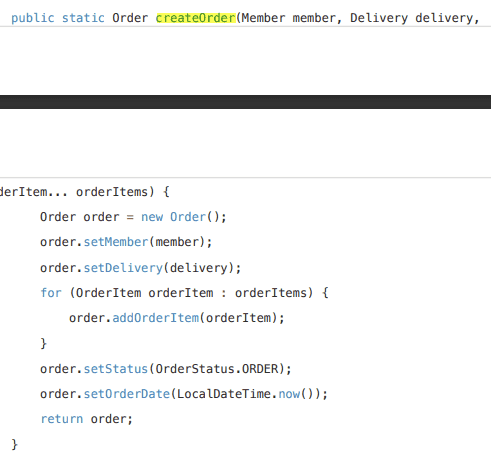This screenshot has height=457, width=491.
Task: Click the highlighted createOrder method name
Action: [196, 18]
